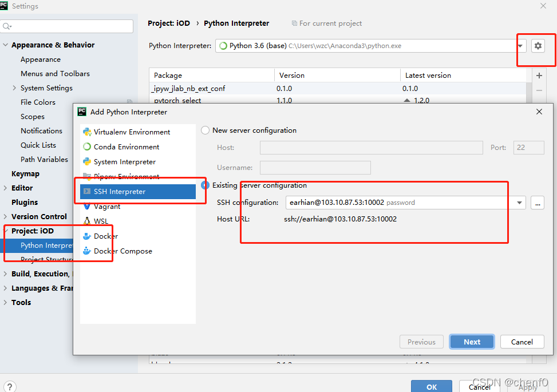Click the search icon in settings search
The width and height of the screenshot is (557, 392).
click(x=7, y=26)
